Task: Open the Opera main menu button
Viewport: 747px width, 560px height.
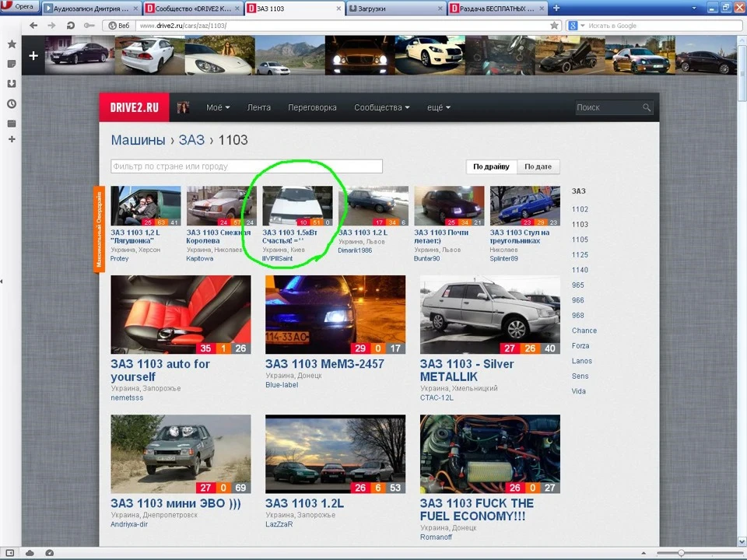Action: (19, 7)
